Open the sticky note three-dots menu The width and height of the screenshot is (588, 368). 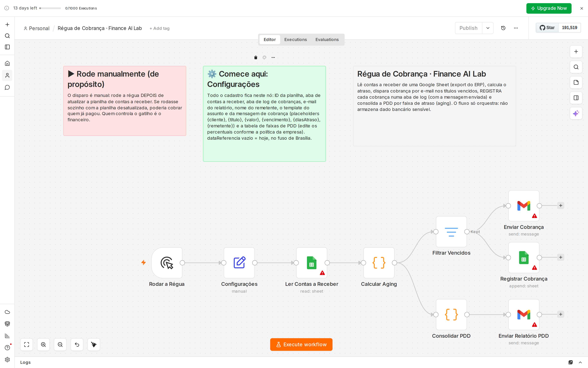coord(273,57)
